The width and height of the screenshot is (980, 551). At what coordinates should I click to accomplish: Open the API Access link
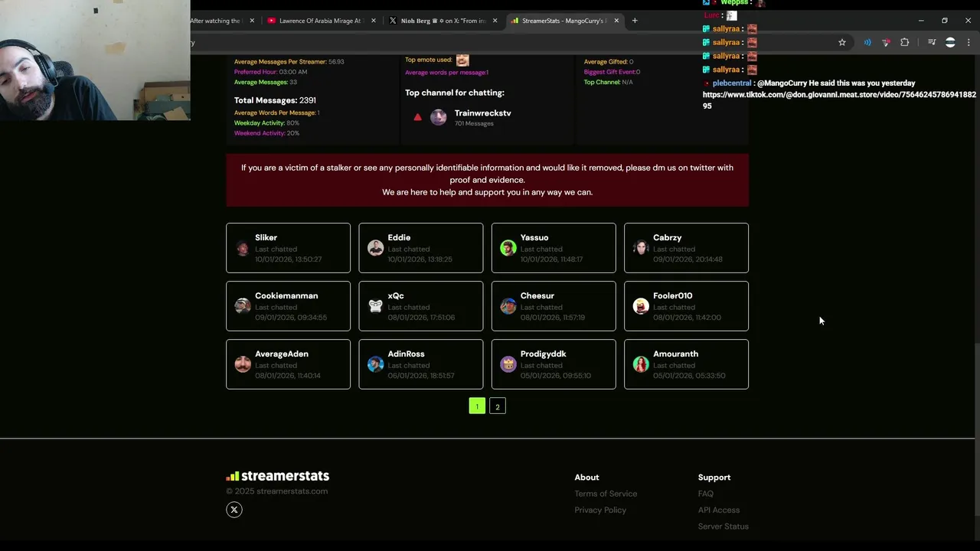tap(719, 510)
